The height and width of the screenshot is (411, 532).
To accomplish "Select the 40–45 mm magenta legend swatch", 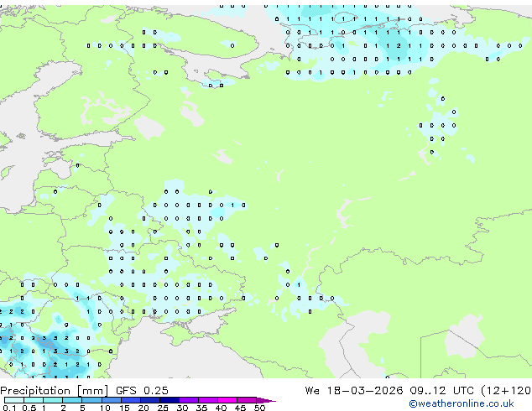I will (x=227, y=400).
